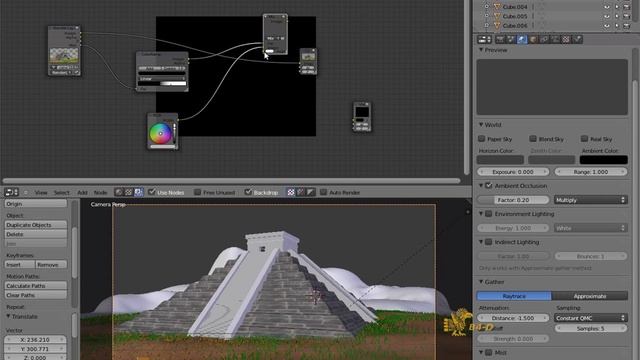Viewport: 640px width, 360px height.
Task: Click the Cube.006 mesh icon in outliner
Action: [497, 25]
